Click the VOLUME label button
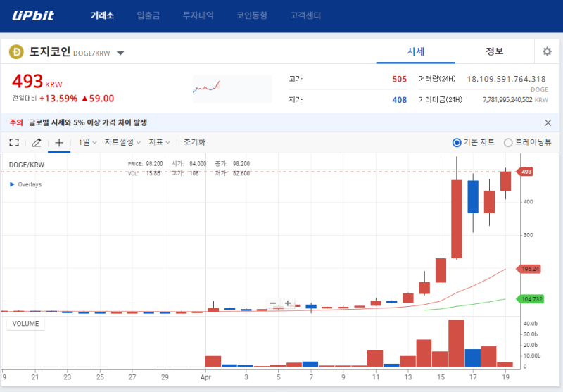The width and height of the screenshot is (563, 392). click(x=25, y=324)
